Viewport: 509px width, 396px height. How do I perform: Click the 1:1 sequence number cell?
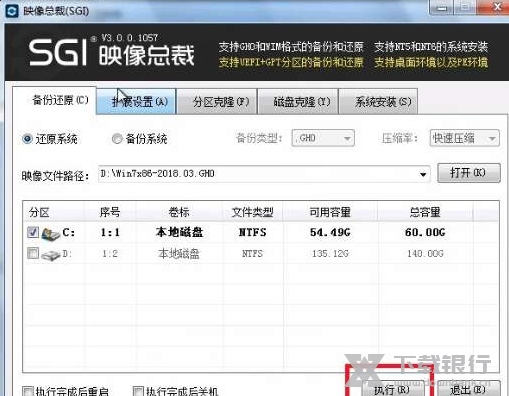click(110, 232)
